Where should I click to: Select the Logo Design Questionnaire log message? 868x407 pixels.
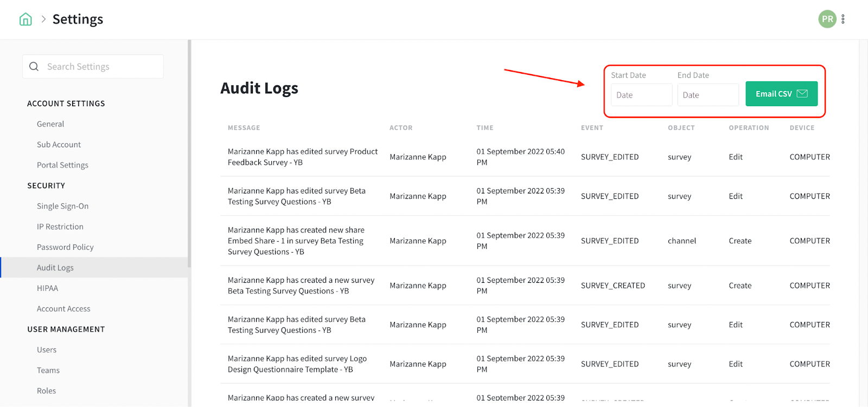coord(297,364)
